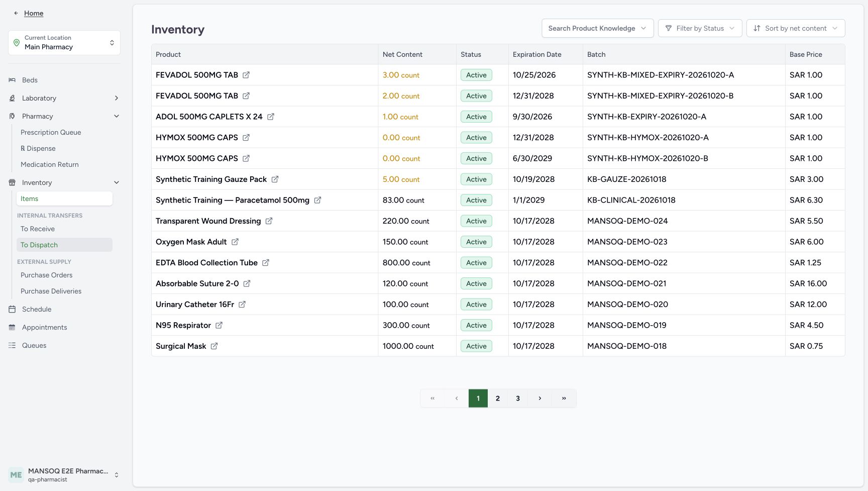Open the Current Location selector
The image size is (868, 491).
point(64,43)
